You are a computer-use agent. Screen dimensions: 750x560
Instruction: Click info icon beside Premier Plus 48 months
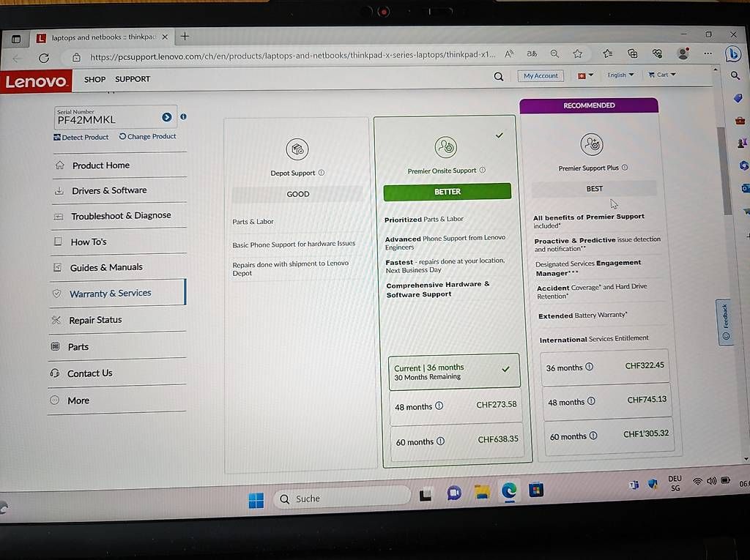click(591, 401)
